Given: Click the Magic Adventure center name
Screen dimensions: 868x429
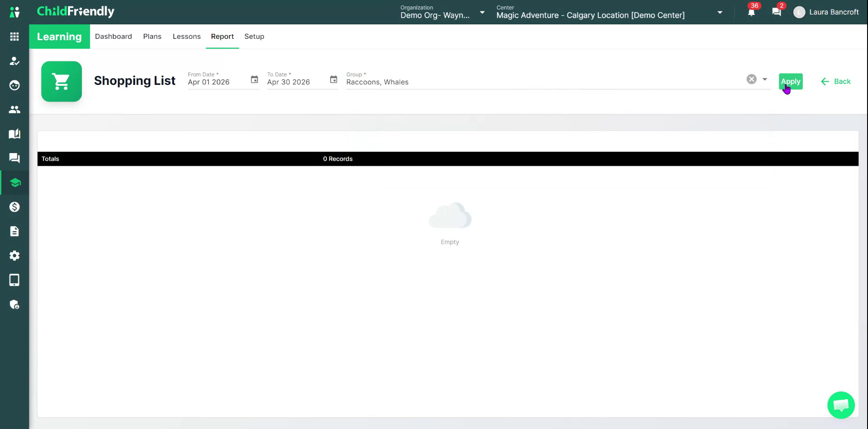Looking at the screenshot, I should (x=590, y=15).
